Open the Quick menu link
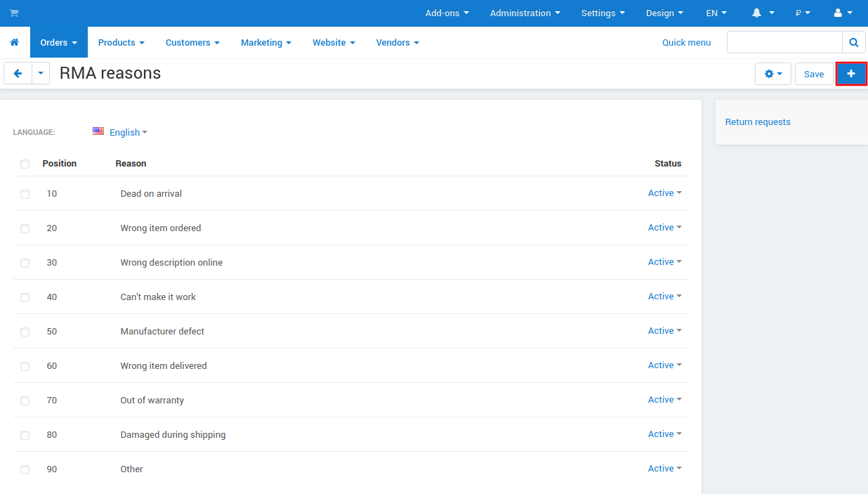 (x=686, y=43)
